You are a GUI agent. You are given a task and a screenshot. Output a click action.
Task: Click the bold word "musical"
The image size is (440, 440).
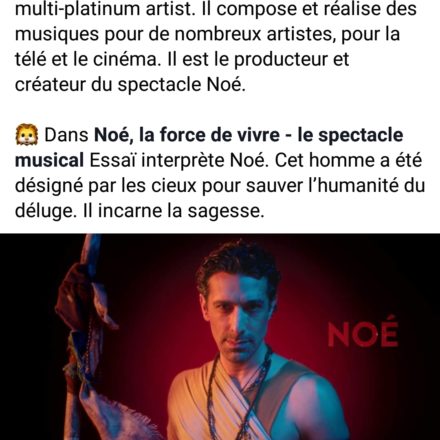49,160
